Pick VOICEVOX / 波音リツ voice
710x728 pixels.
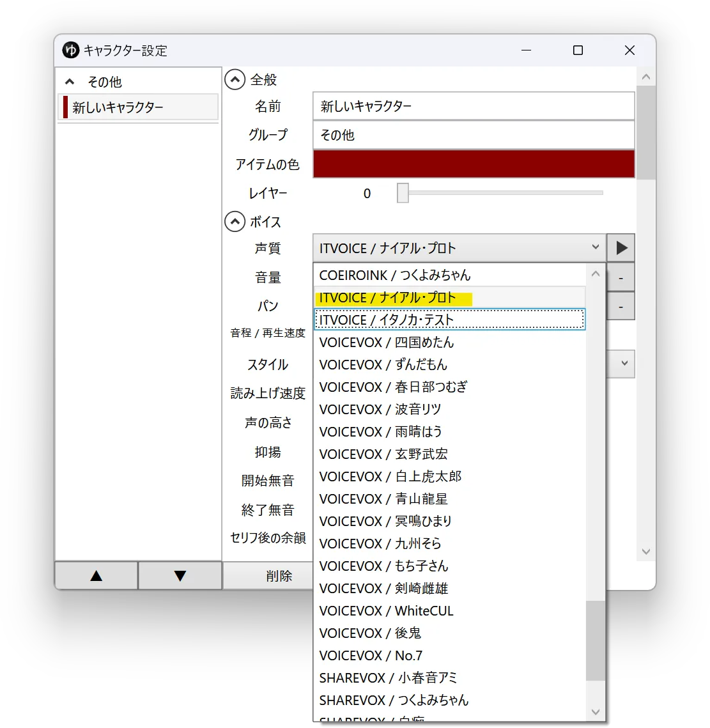(x=449, y=409)
